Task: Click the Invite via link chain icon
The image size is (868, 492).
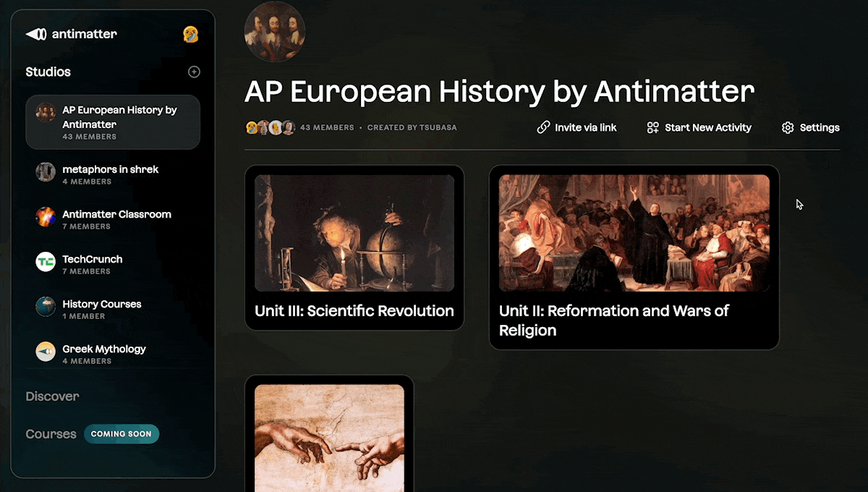Action: tap(543, 127)
